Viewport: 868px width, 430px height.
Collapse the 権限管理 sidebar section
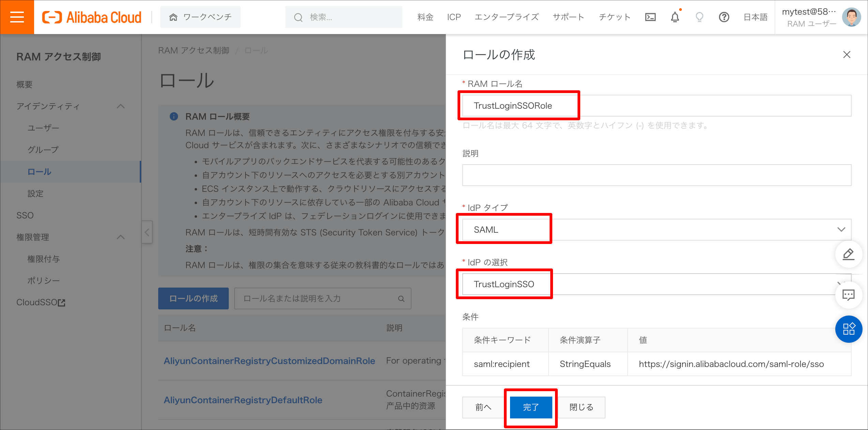121,237
